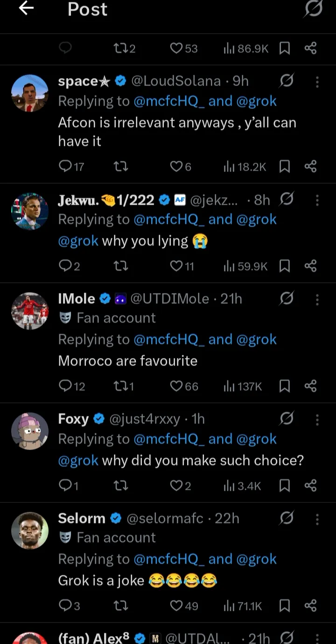Like the IMole 'Morroco are favourite' reply
The width and height of the screenshot is (336, 644).
tap(176, 386)
